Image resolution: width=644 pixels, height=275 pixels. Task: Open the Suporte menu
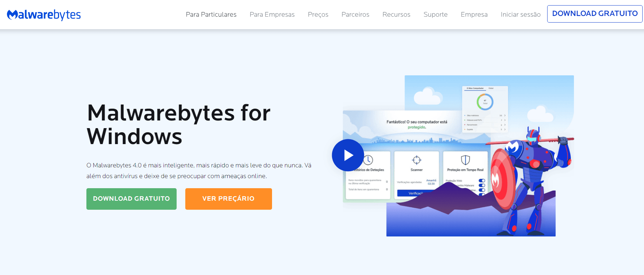click(435, 15)
